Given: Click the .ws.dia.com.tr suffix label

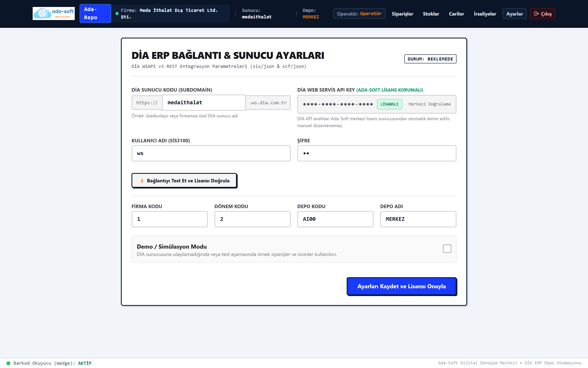Looking at the screenshot, I should [268, 103].
